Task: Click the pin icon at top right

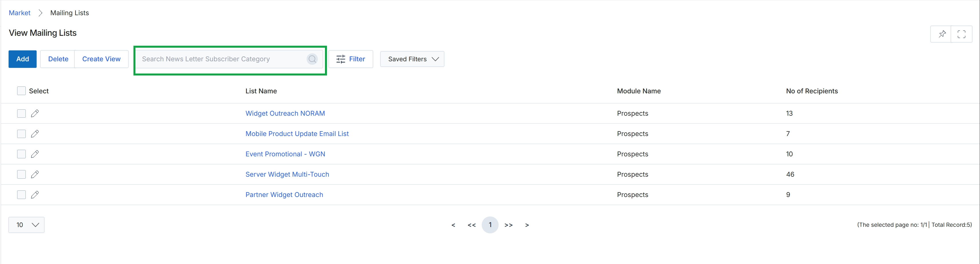Action: coord(942,34)
